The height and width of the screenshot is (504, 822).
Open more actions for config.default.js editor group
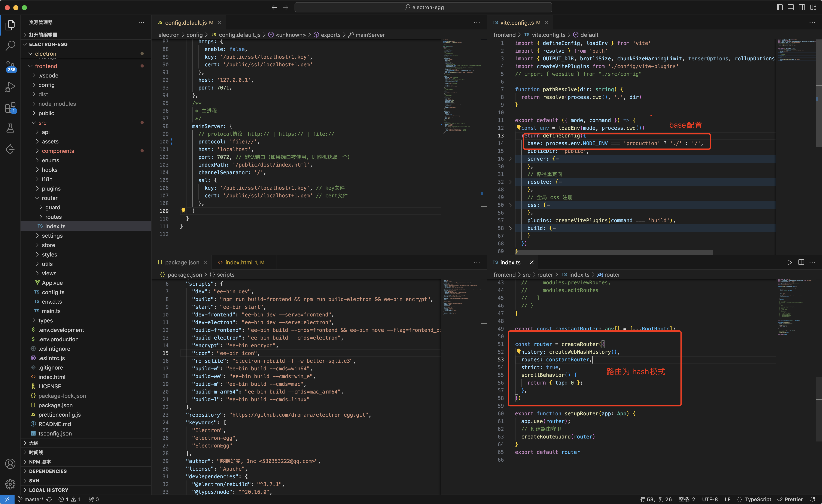click(x=477, y=22)
